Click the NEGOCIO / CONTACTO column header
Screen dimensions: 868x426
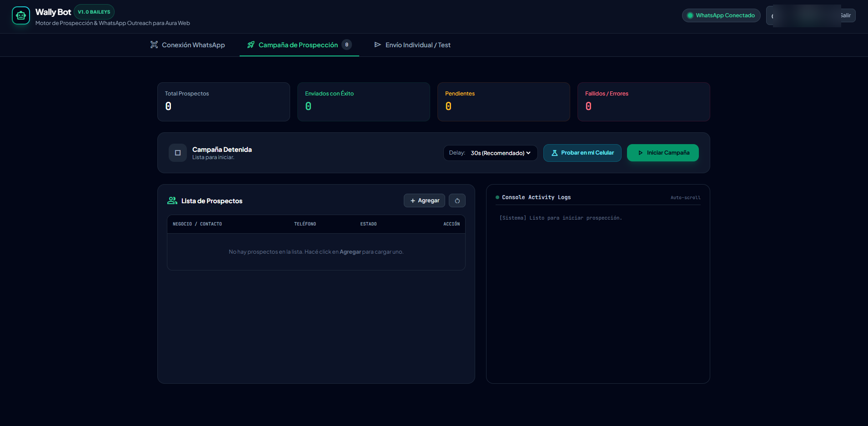click(x=197, y=224)
